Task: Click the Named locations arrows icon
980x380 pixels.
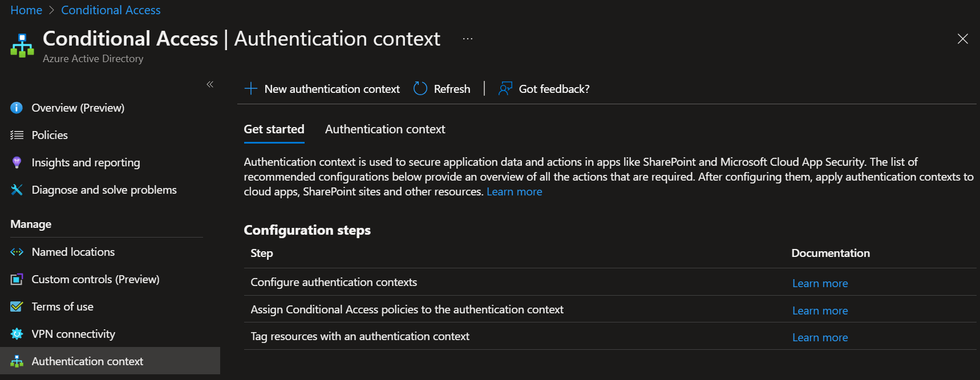Action: point(17,252)
